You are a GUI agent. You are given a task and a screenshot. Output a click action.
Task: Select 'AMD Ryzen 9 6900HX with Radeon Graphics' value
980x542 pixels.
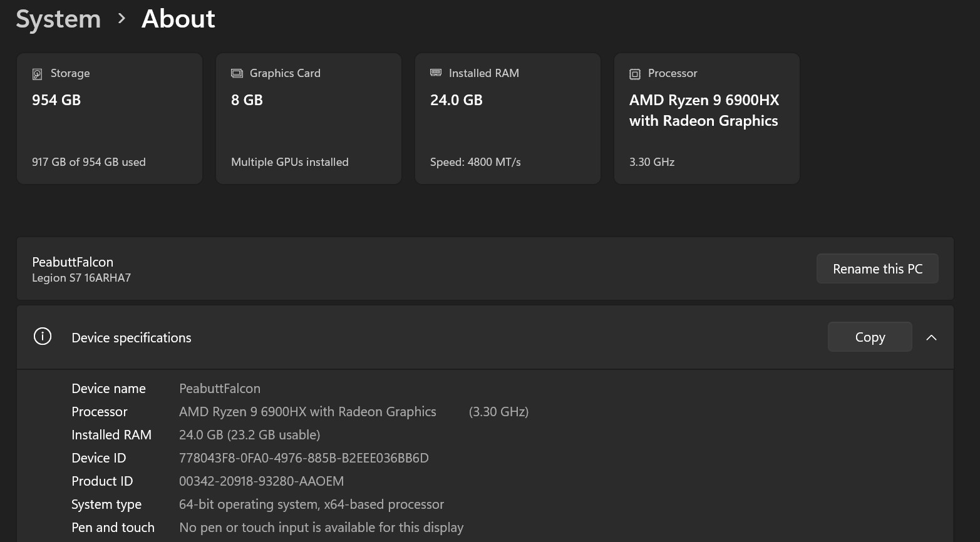[307, 412]
